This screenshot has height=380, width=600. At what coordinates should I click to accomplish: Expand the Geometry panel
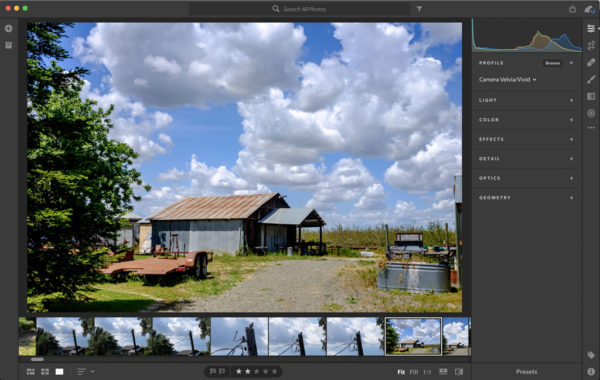point(525,198)
